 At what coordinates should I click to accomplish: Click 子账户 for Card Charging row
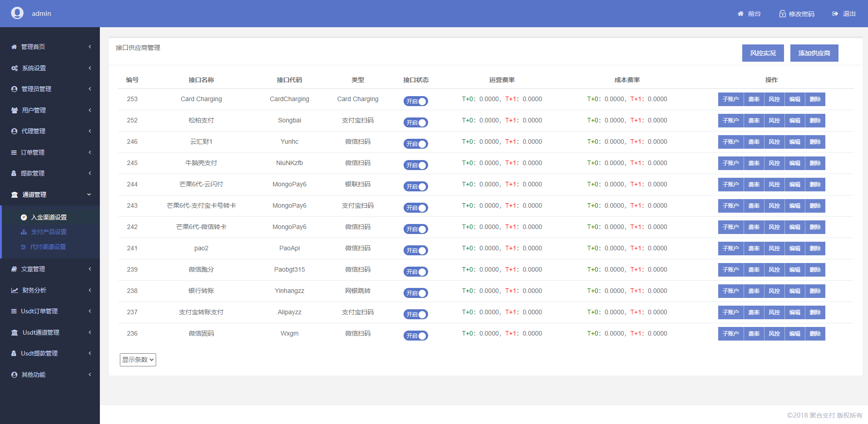pos(731,99)
